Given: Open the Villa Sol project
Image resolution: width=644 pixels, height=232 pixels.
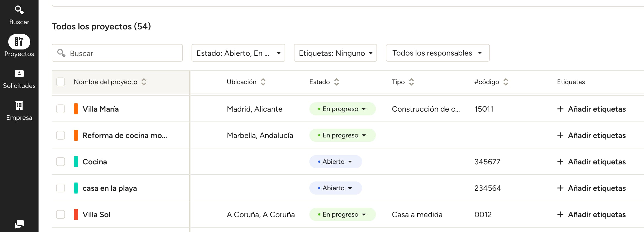Looking at the screenshot, I should (96, 214).
